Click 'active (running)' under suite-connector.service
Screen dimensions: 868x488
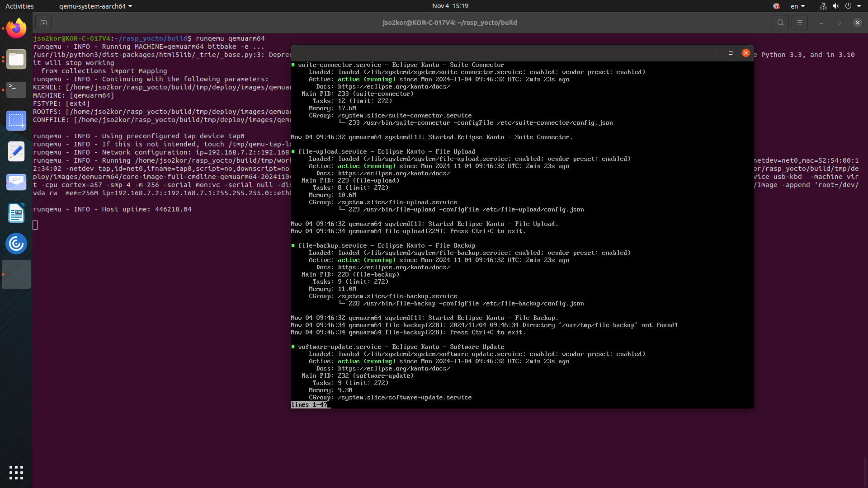point(367,80)
